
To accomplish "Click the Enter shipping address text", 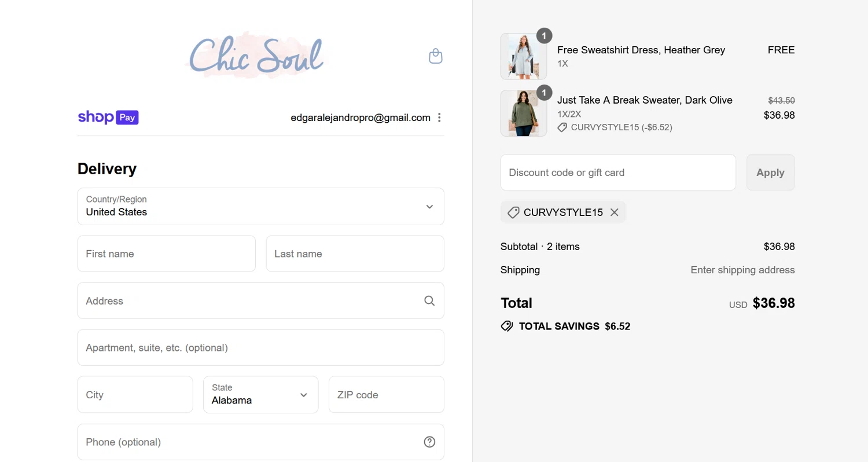I will click(743, 270).
